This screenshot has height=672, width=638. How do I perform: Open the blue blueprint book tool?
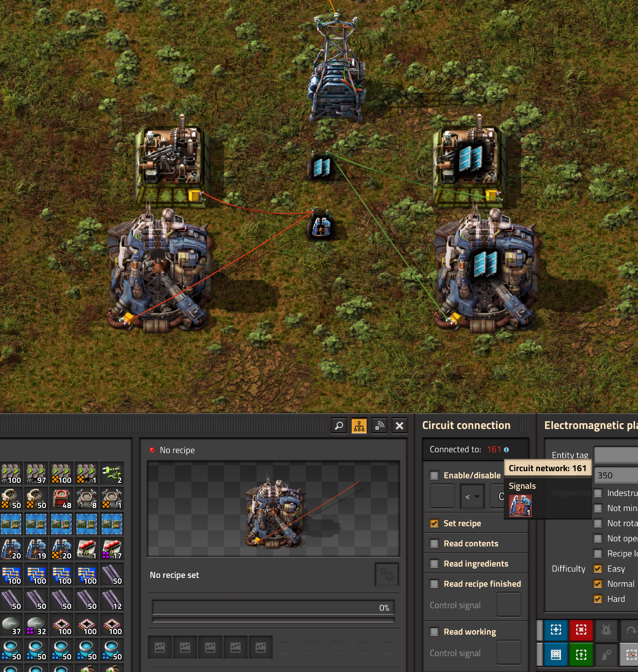tap(556, 654)
